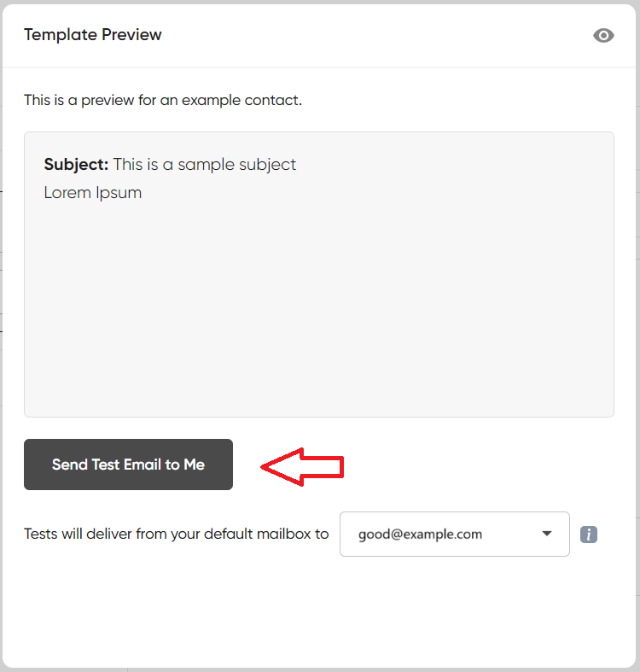Click the "Tests will deliver from" label

(x=102, y=535)
